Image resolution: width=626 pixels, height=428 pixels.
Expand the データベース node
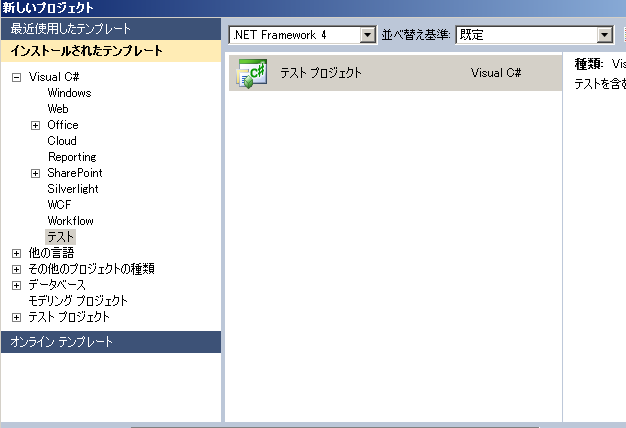click(16, 285)
